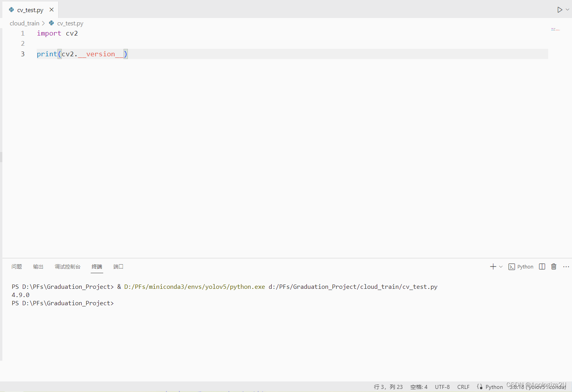Click line number 2 in the gutter

click(x=23, y=43)
